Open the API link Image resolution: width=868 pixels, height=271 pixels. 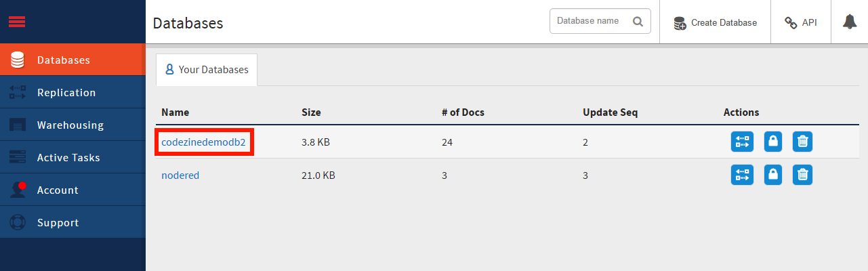801,22
